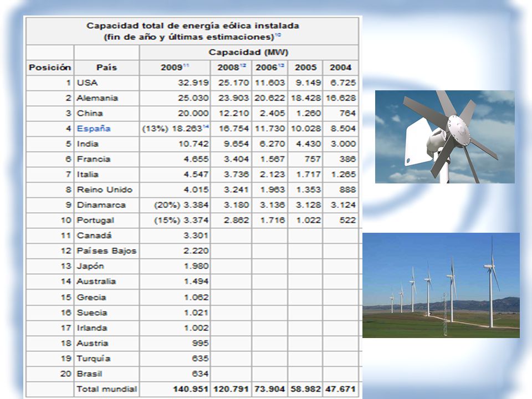The width and height of the screenshot is (532, 399).
Task: Click USA 2008 value 25.170
Action: pyautogui.click(x=234, y=83)
